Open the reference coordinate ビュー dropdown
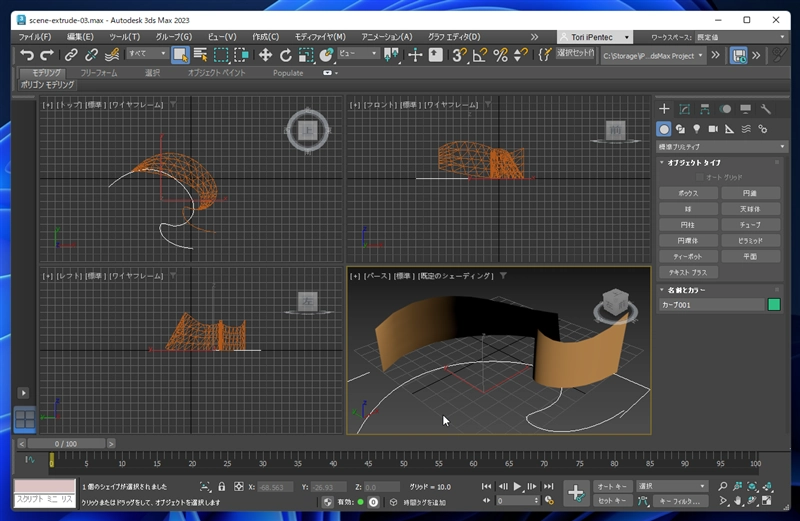Screen dimensions: 800x521 [x=358, y=53]
